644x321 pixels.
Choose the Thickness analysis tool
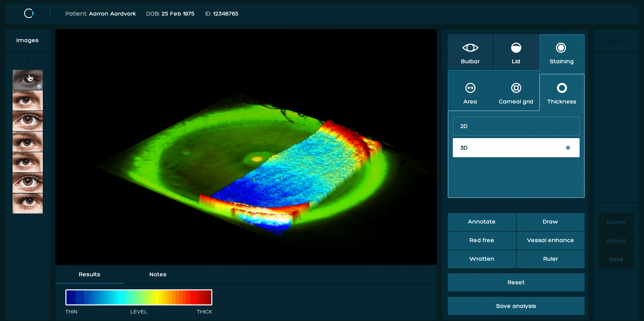coord(561,93)
